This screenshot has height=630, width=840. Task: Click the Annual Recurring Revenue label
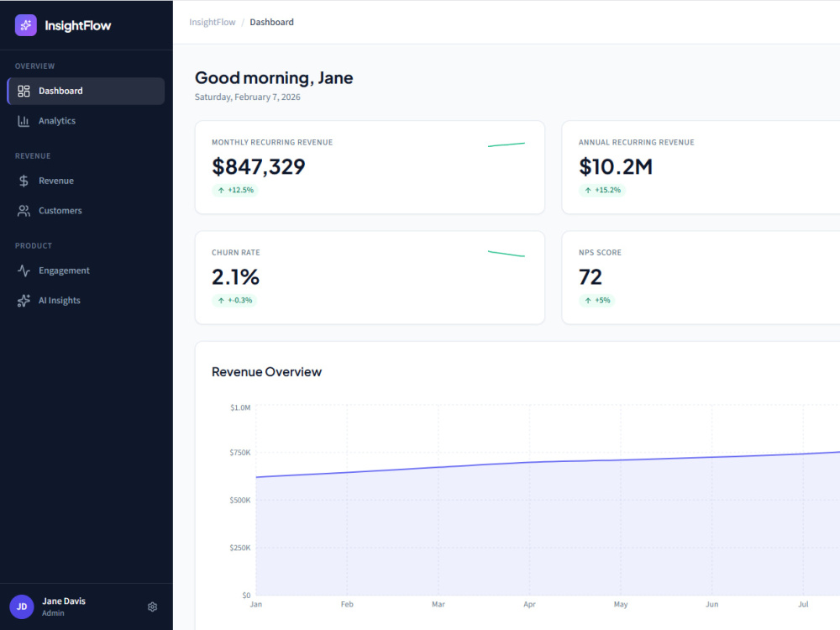point(637,143)
